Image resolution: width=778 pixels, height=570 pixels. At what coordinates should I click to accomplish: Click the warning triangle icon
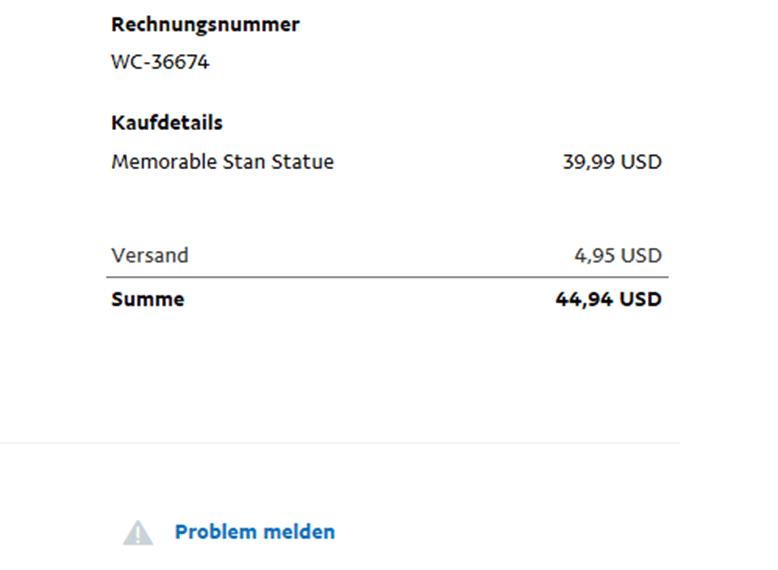pos(138,533)
